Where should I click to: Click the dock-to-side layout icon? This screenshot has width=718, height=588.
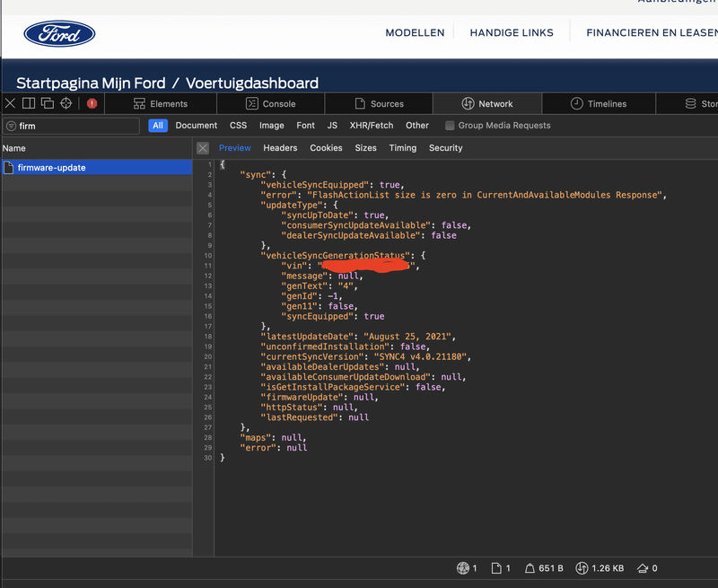click(x=29, y=103)
